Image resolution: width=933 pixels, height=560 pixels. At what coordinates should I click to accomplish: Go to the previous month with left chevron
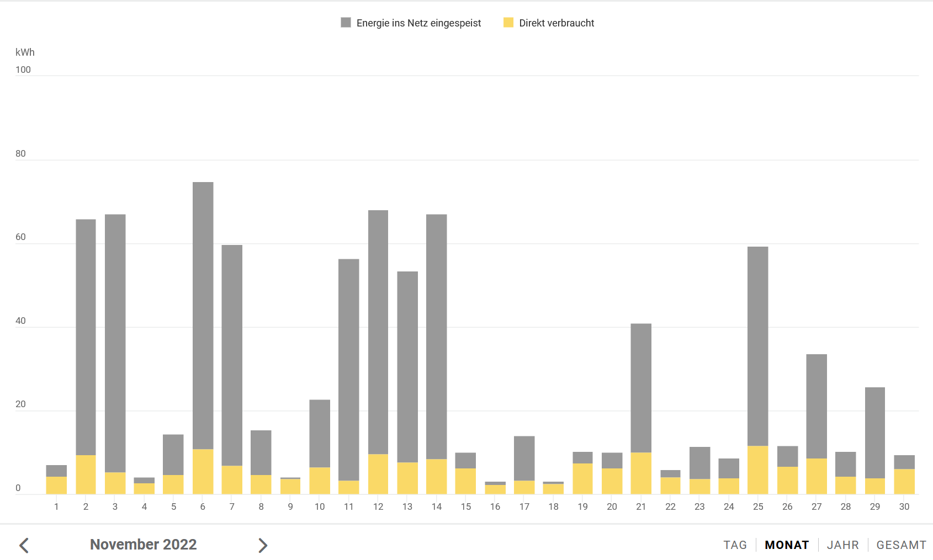[x=24, y=545]
